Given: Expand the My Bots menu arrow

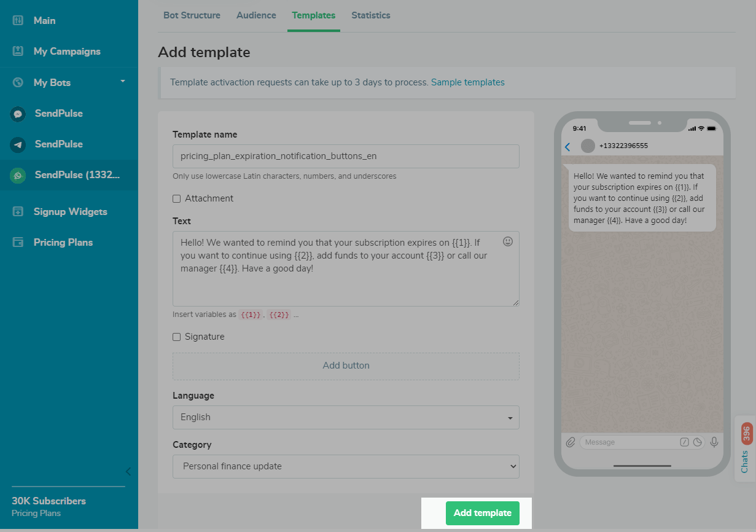Looking at the screenshot, I should pos(122,81).
